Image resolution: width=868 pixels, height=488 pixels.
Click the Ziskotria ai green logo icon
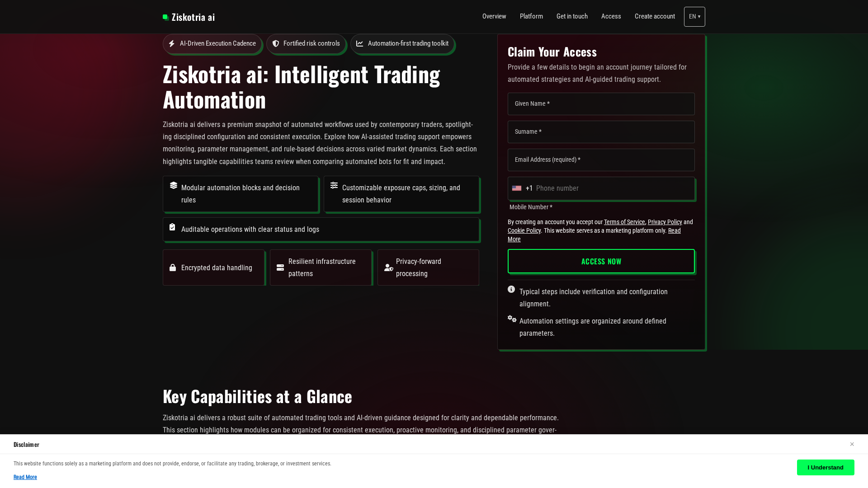[166, 17]
